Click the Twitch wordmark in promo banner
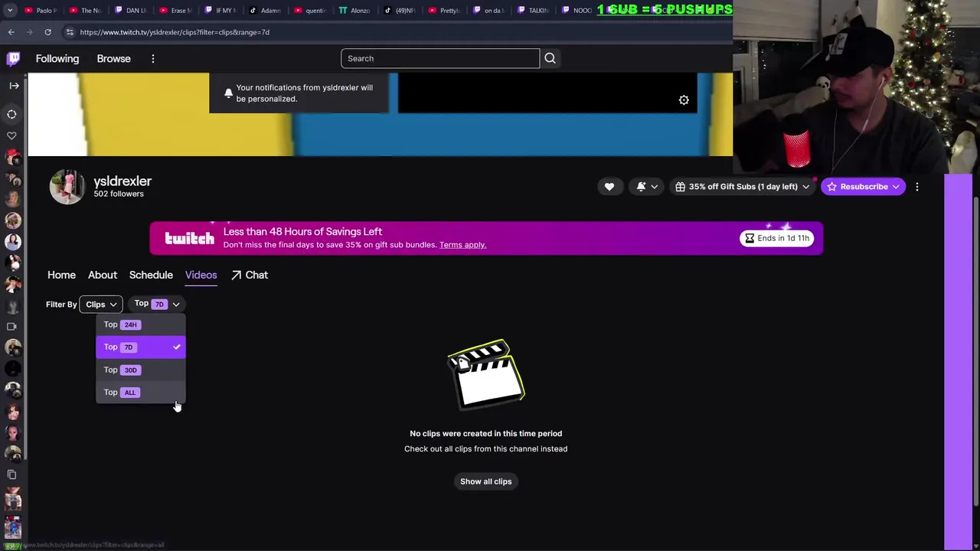Screen dimensions: 980x551 click(x=190, y=238)
